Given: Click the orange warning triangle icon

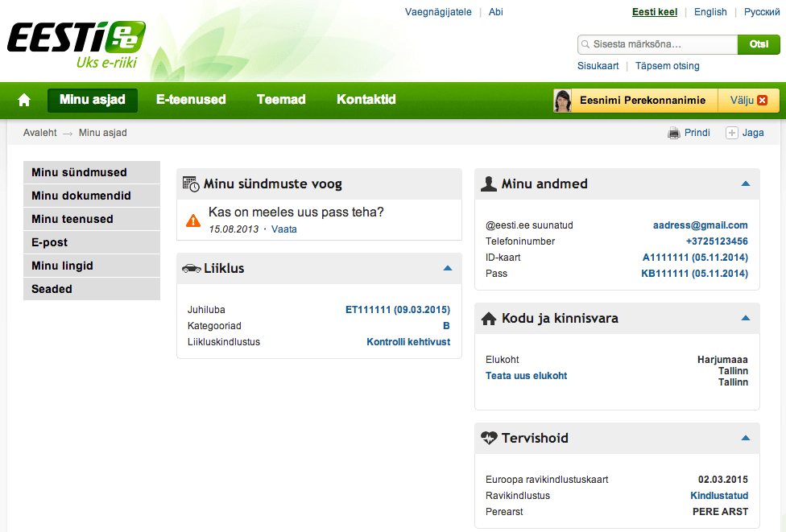Looking at the screenshot, I should (193, 220).
